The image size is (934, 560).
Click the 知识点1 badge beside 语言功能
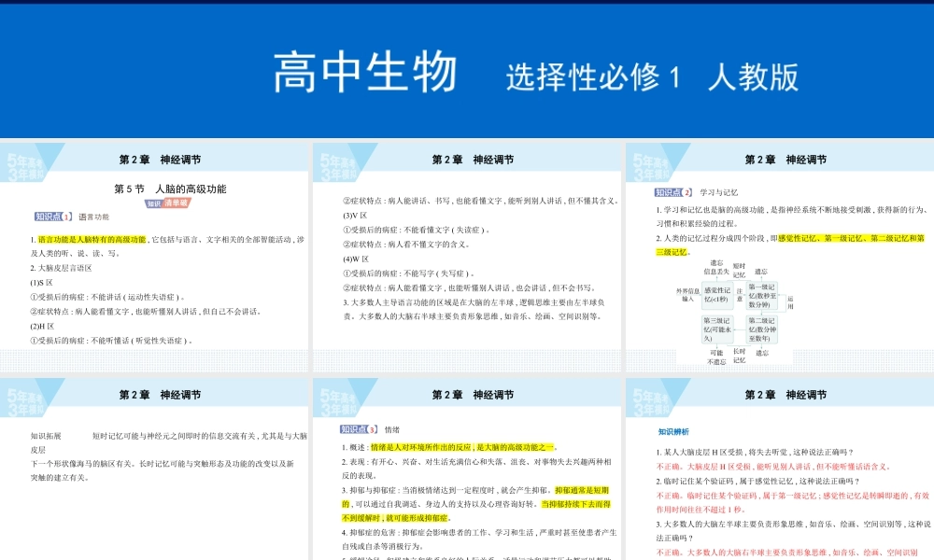click(x=53, y=217)
